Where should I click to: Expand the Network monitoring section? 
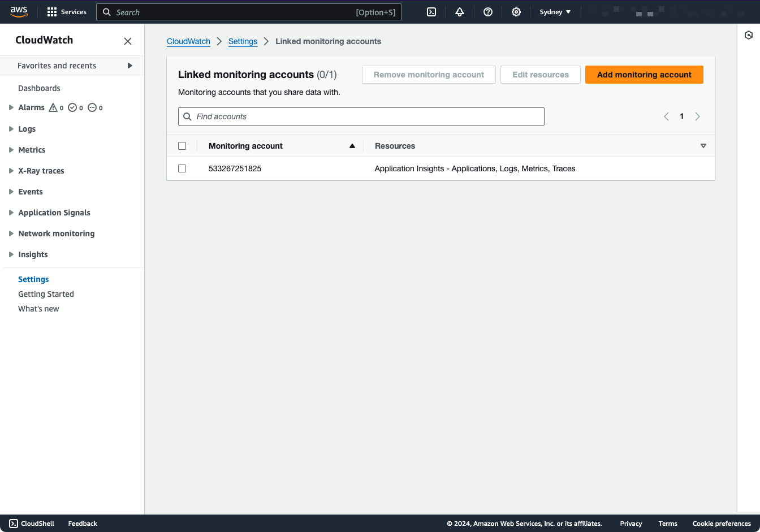click(x=11, y=233)
